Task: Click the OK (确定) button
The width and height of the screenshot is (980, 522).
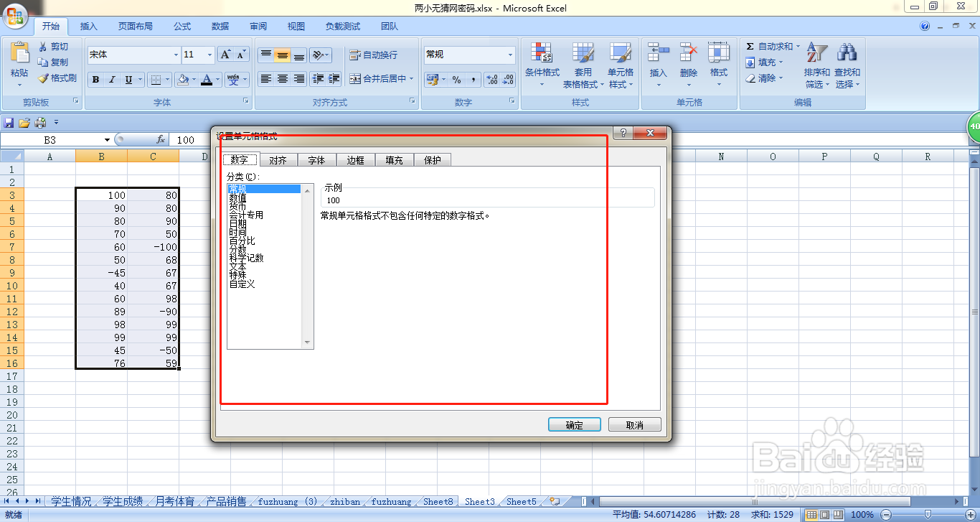Action: click(575, 425)
